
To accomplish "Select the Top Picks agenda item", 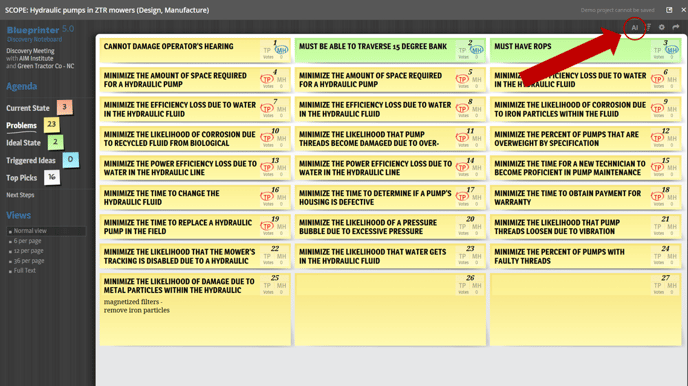I will (x=22, y=178).
